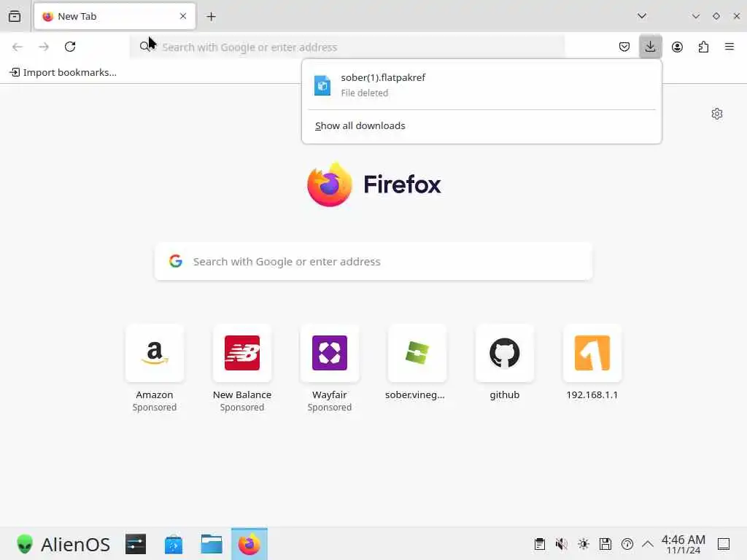747x560 pixels.
Task: Open the Extensions panel
Action: pyautogui.click(x=703, y=47)
